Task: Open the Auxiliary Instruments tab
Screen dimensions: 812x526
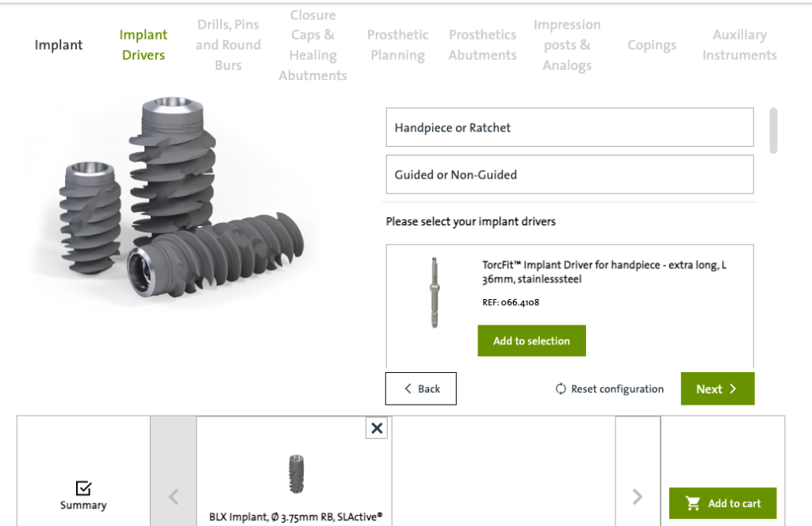Action: pyautogui.click(x=740, y=45)
